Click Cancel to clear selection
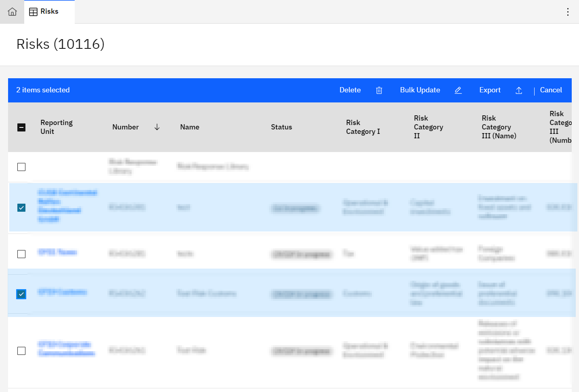 coord(551,90)
